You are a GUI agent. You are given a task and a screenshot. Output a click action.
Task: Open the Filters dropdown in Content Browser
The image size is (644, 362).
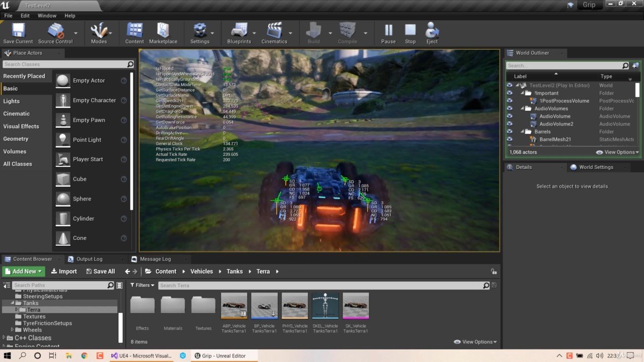[143, 285]
